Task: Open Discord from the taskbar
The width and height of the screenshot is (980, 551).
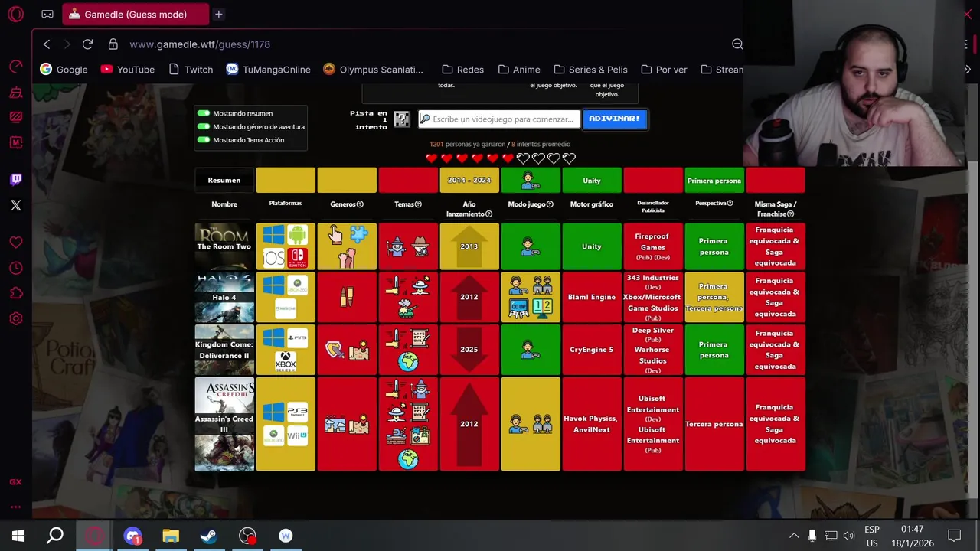Action: pos(132,536)
